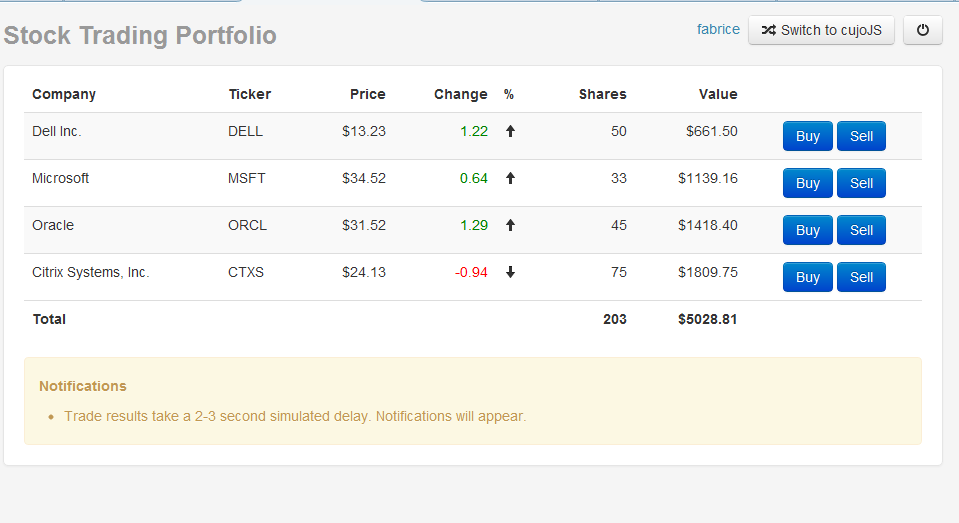Click the 75 shares cell for Citrix
This screenshot has width=959, height=523.
tap(619, 272)
